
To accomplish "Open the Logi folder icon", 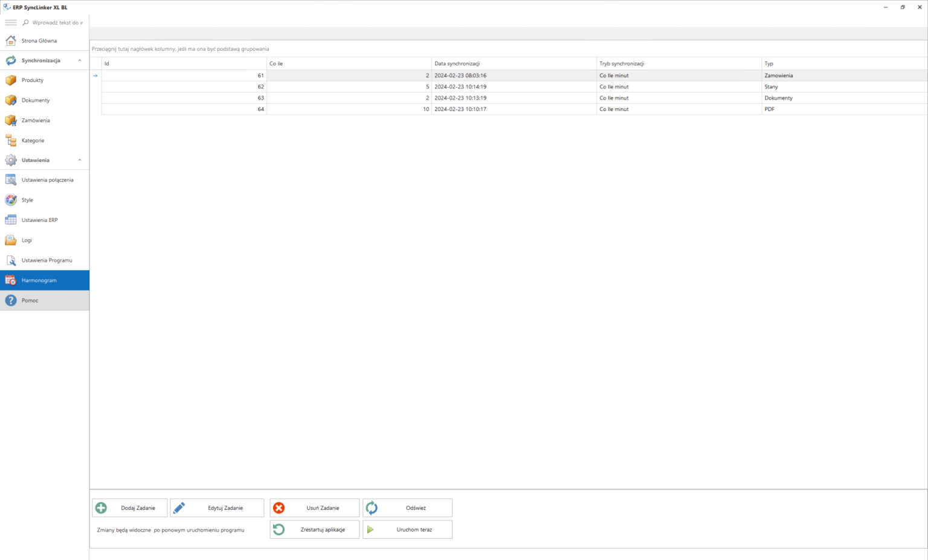I will tap(10, 240).
